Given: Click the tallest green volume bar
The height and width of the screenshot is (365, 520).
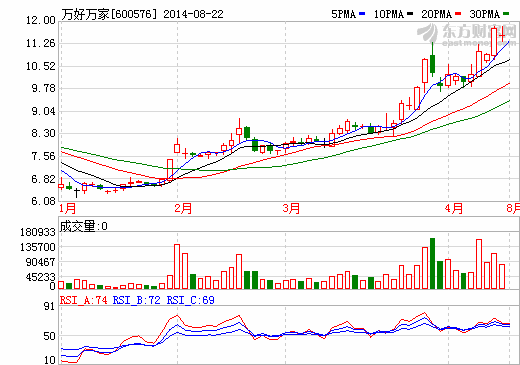Looking at the screenshot, I should click(x=432, y=263).
